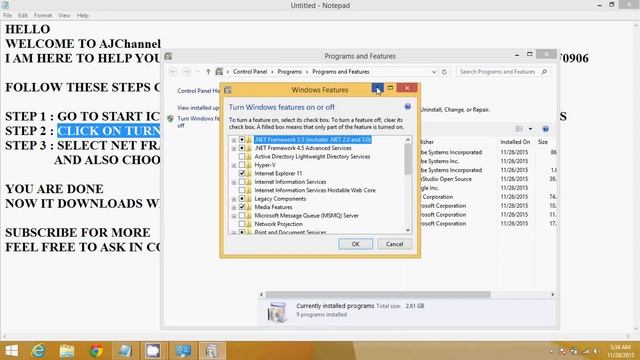The width and height of the screenshot is (640, 360).
Task: Click the Up arrow in Programs and Features
Action: point(208,72)
